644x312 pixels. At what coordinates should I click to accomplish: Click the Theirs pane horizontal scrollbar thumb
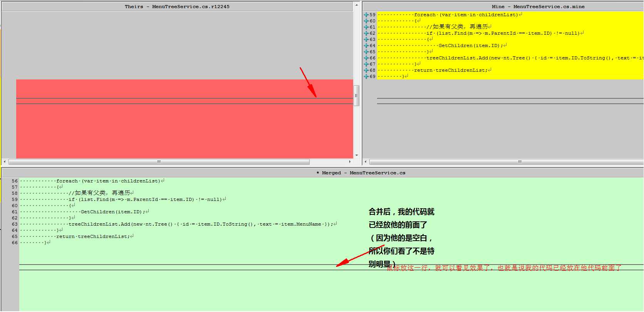159,162
